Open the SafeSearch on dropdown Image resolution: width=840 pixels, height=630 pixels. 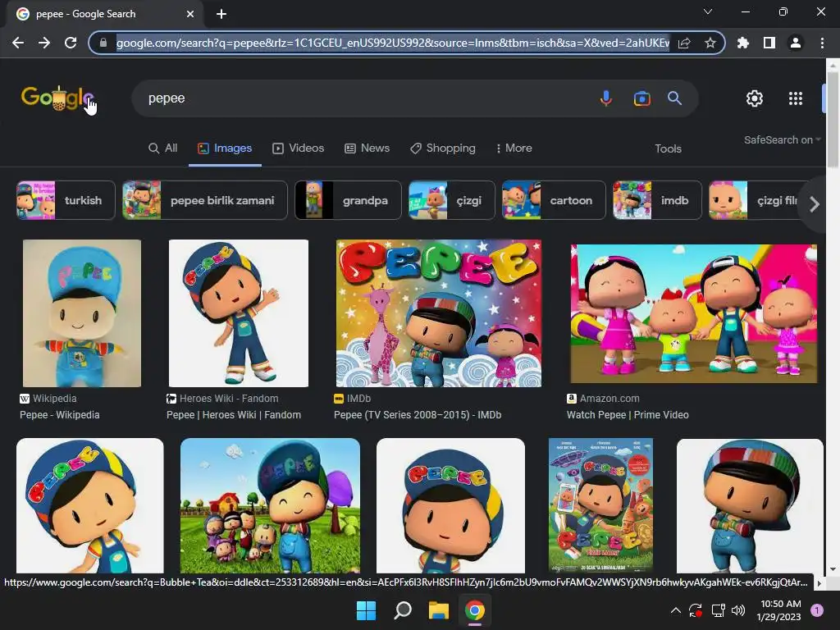coord(782,139)
